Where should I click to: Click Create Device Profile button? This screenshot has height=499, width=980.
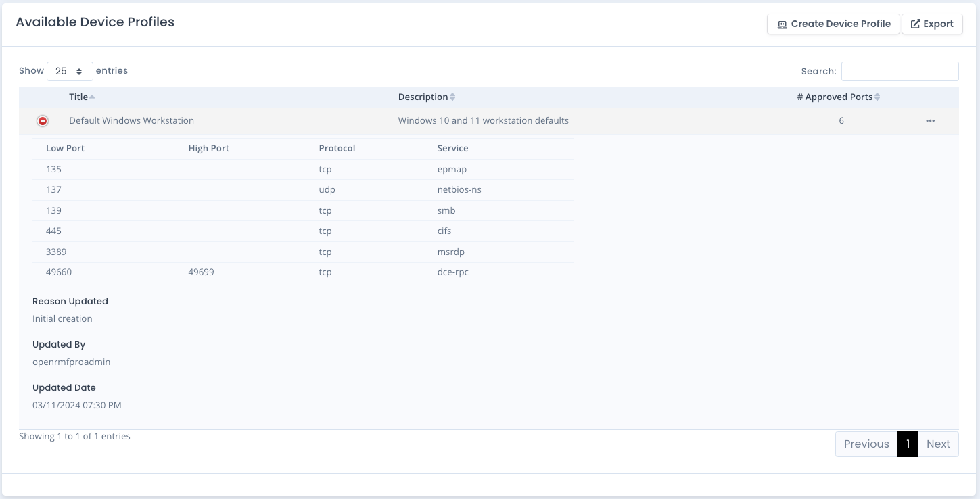pos(833,24)
